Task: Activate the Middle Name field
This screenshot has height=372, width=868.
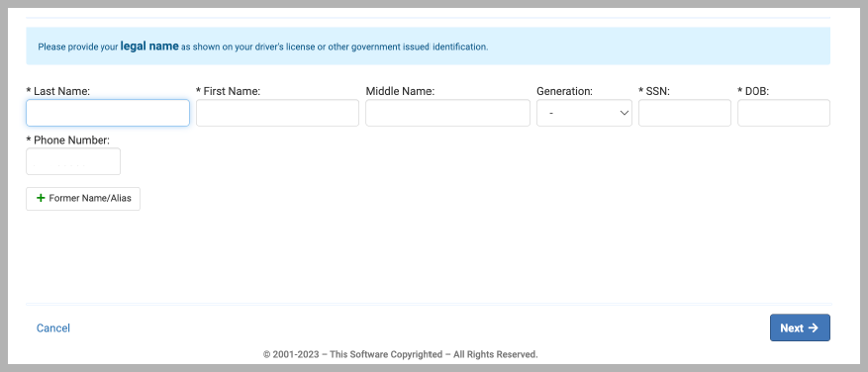Action: pos(447,113)
